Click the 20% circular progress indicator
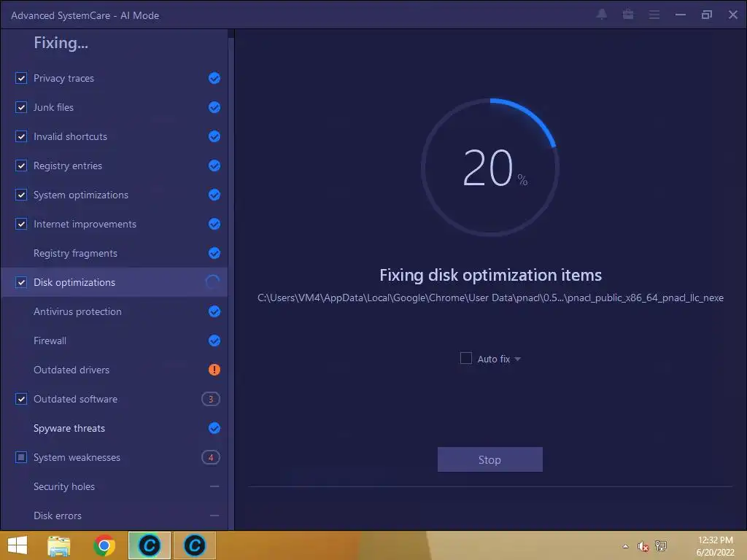The height and width of the screenshot is (560, 747). [490, 167]
